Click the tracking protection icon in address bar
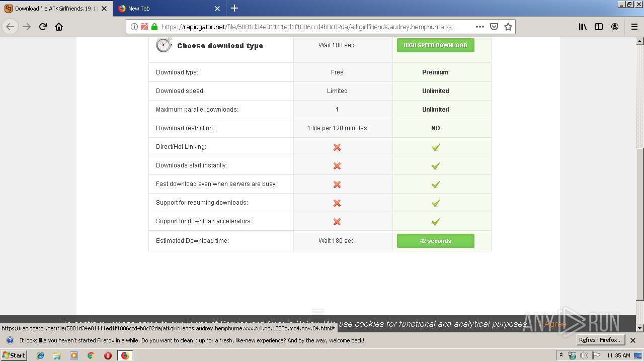The height and width of the screenshot is (362, 644). click(x=144, y=27)
